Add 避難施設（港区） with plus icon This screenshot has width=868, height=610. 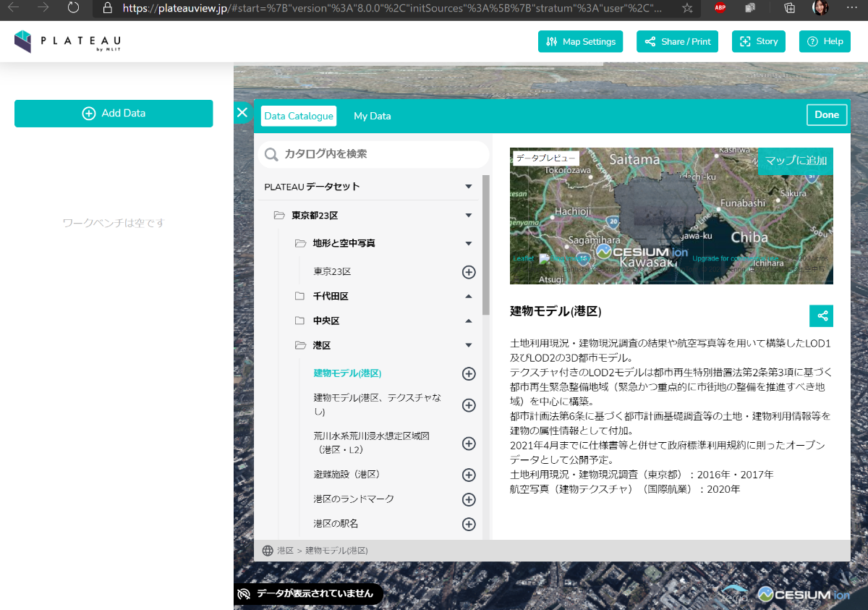click(x=469, y=475)
